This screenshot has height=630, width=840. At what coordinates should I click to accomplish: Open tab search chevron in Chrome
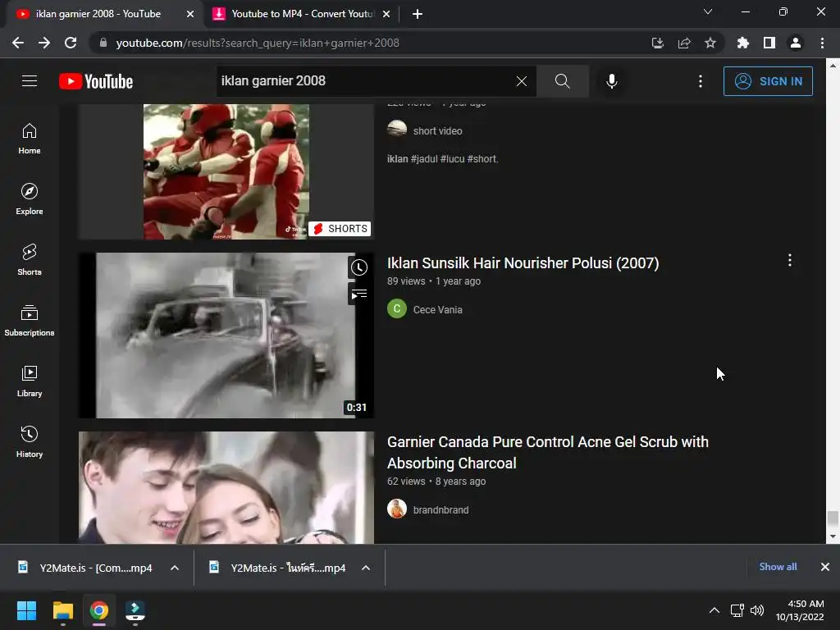pyautogui.click(x=708, y=11)
